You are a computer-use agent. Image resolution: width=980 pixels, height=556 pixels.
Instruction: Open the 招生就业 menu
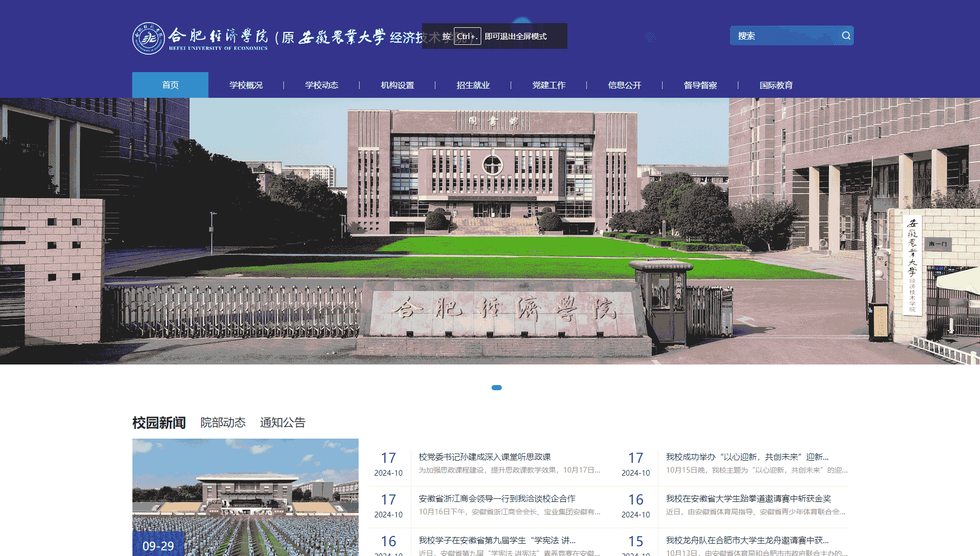tap(473, 85)
